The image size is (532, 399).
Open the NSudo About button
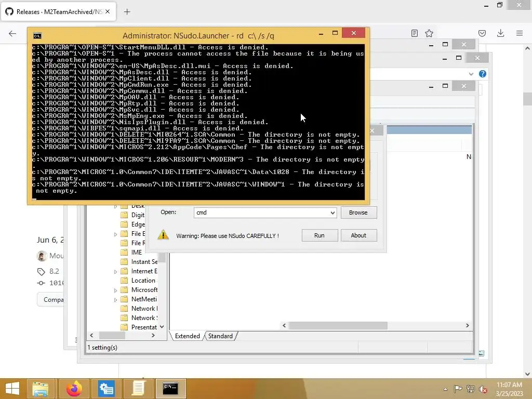coord(358,235)
